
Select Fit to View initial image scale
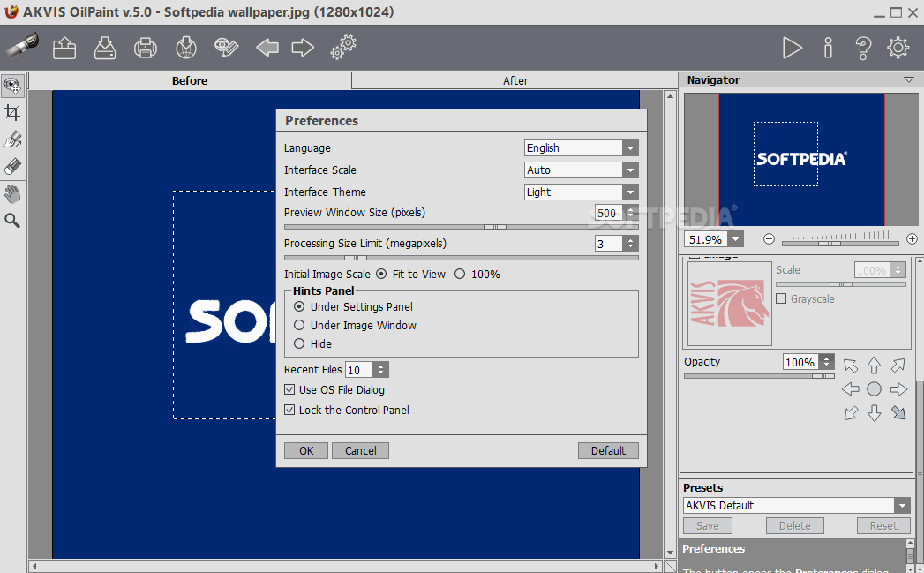click(381, 274)
